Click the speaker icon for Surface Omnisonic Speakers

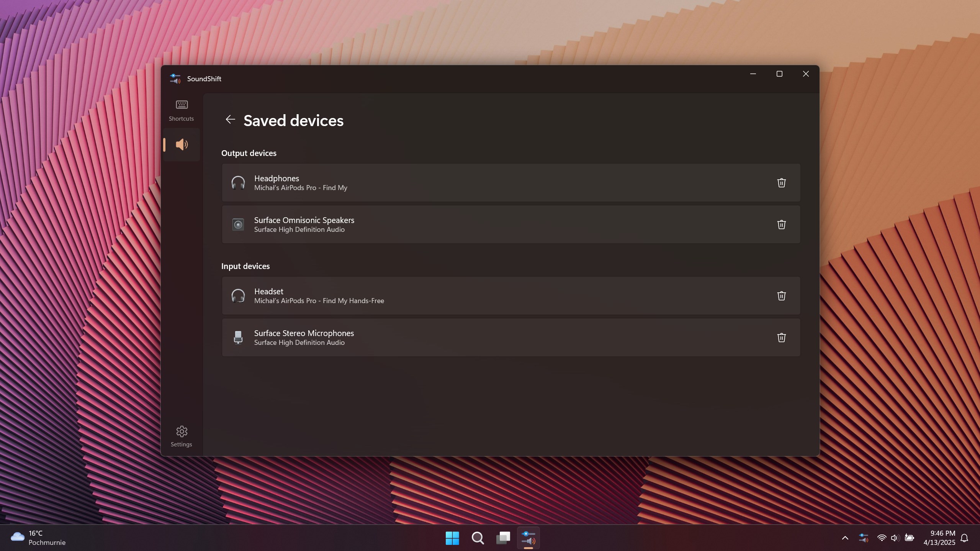pyautogui.click(x=238, y=225)
